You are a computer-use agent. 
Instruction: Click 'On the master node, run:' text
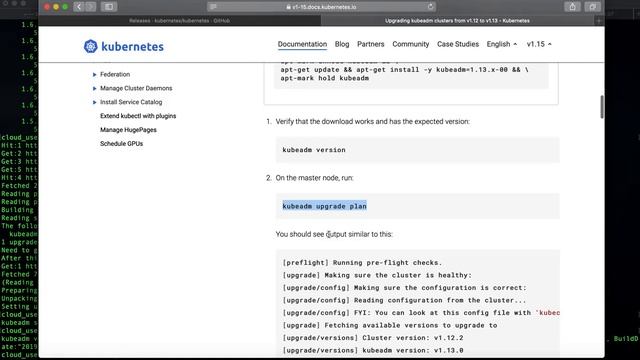(314, 178)
